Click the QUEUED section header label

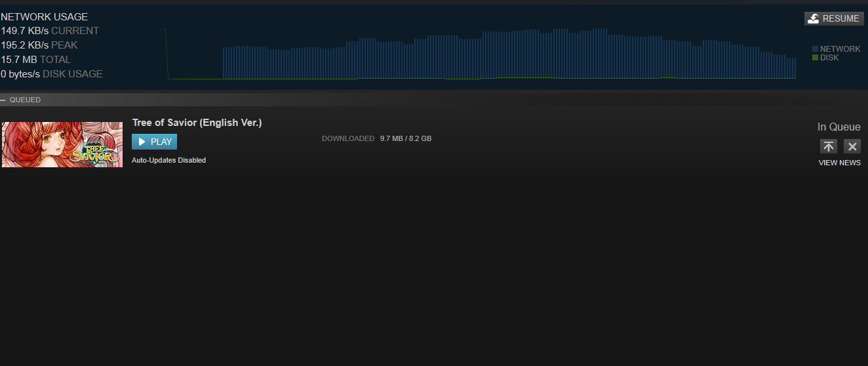point(25,100)
